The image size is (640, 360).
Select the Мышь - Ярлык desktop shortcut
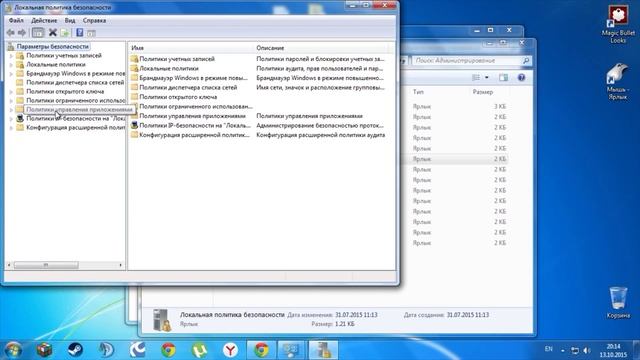tap(618, 82)
